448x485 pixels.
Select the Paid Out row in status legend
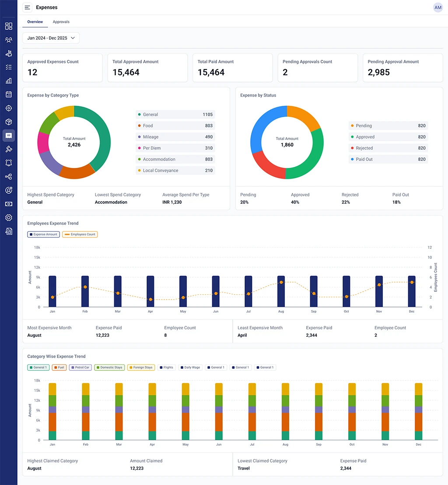[388, 159]
